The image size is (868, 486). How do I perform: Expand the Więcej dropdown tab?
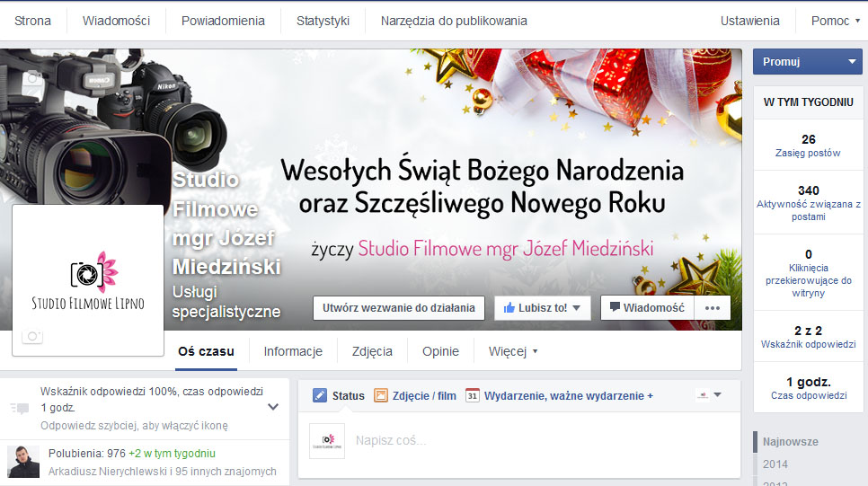[513, 351]
